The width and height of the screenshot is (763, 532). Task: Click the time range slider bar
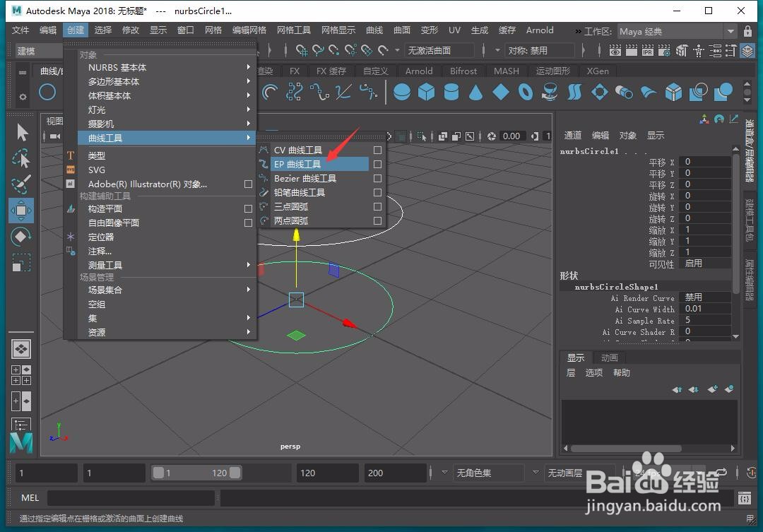click(196, 473)
